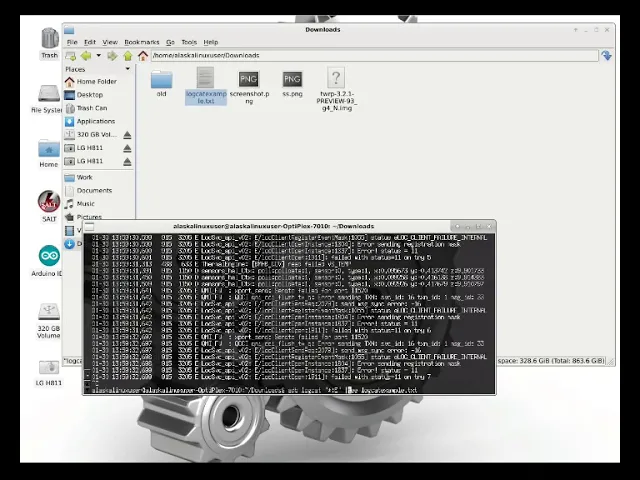This screenshot has height=480, width=640.
Task: Open the back history dropdown arrow
Action: pos(98,56)
